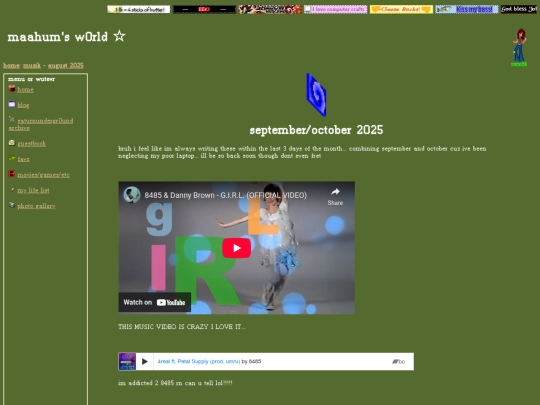This screenshot has height=405, width=540.
Task: Click the 'Watch on YouTube' button
Action: point(155,302)
